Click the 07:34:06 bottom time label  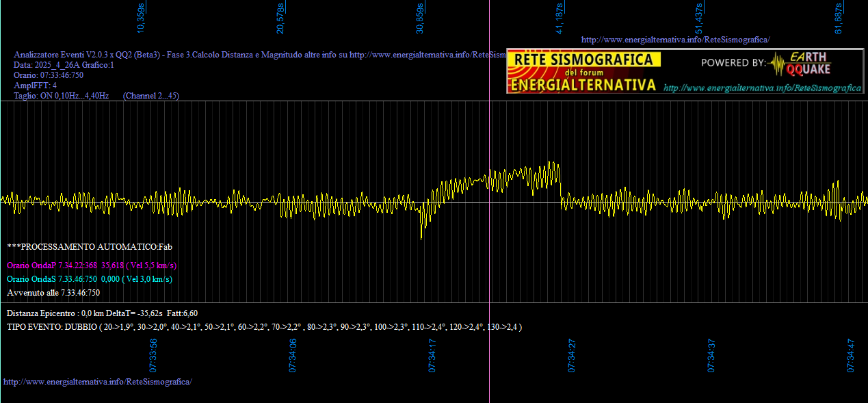pyautogui.click(x=293, y=355)
